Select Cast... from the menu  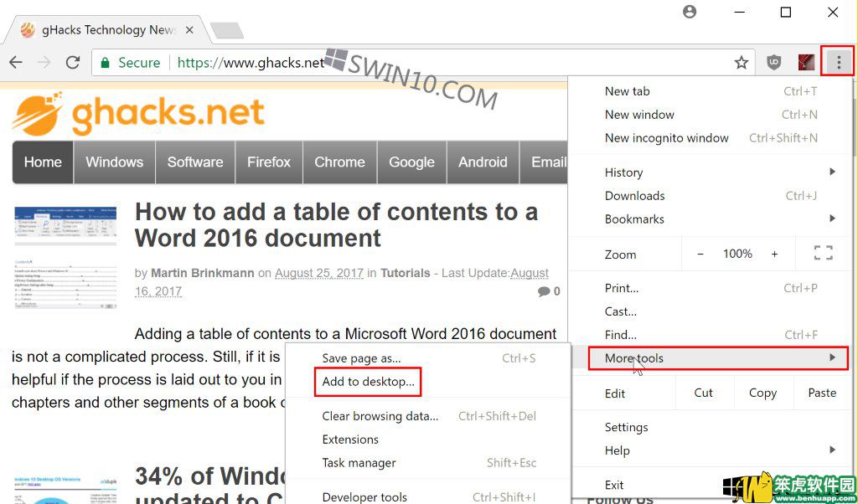pyautogui.click(x=711, y=311)
